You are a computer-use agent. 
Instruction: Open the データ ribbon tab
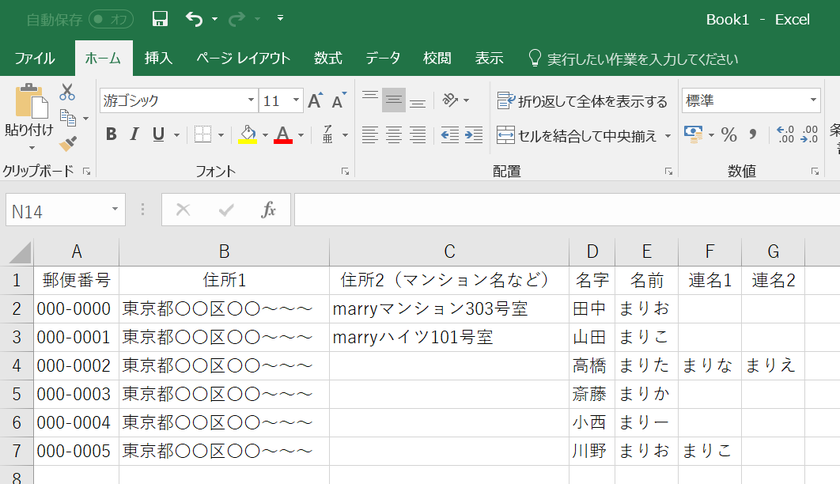382,58
